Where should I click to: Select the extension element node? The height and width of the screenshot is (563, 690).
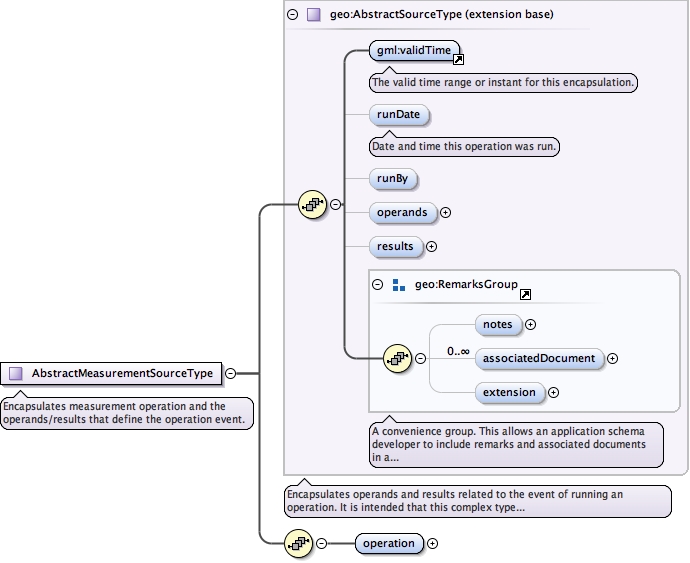coord(510,392)
